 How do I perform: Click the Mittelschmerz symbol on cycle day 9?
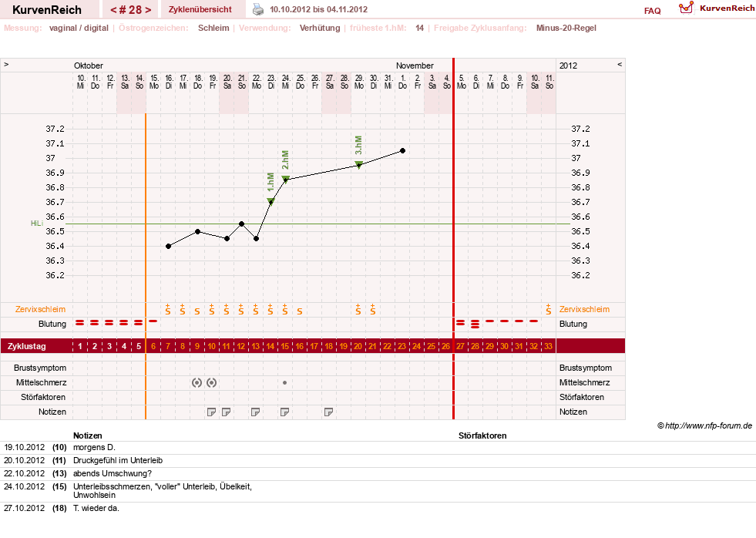(197, 383)
